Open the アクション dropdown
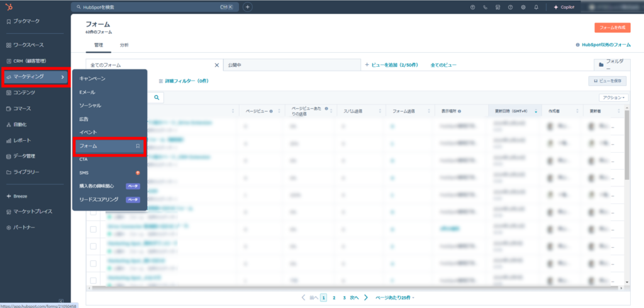This screenshot has width=644, height=308. coord(614,97)
